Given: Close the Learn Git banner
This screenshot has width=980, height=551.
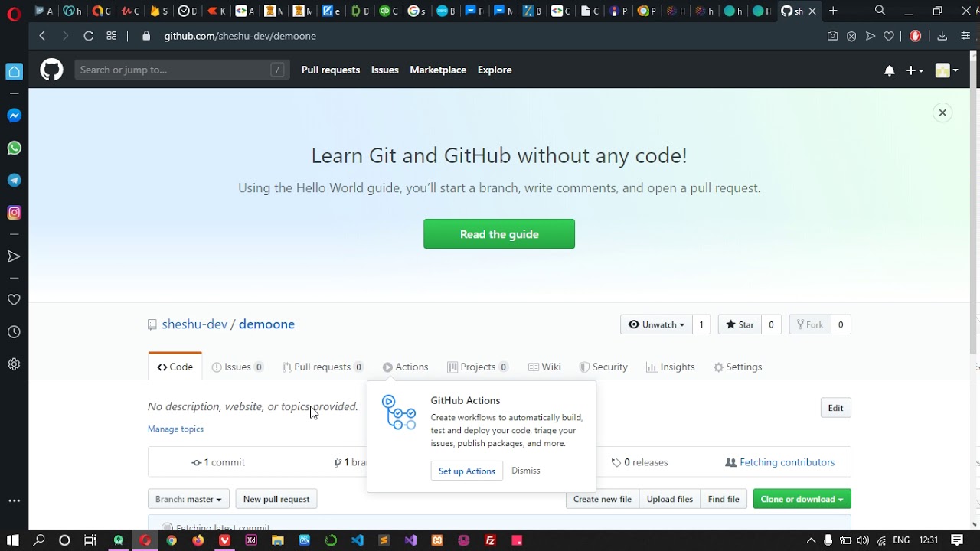Looking at the screenshot, I should coord(942,112).
